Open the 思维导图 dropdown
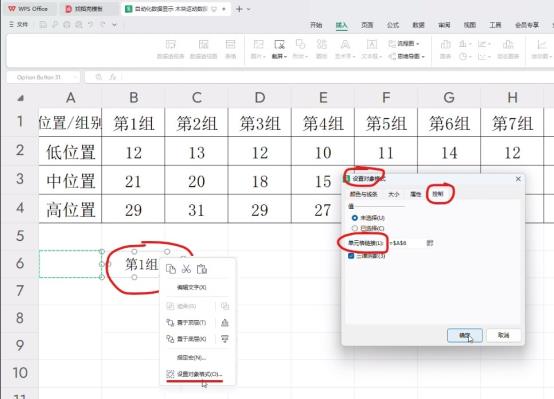Screen dimensions: 554x399 pos(406,56)
